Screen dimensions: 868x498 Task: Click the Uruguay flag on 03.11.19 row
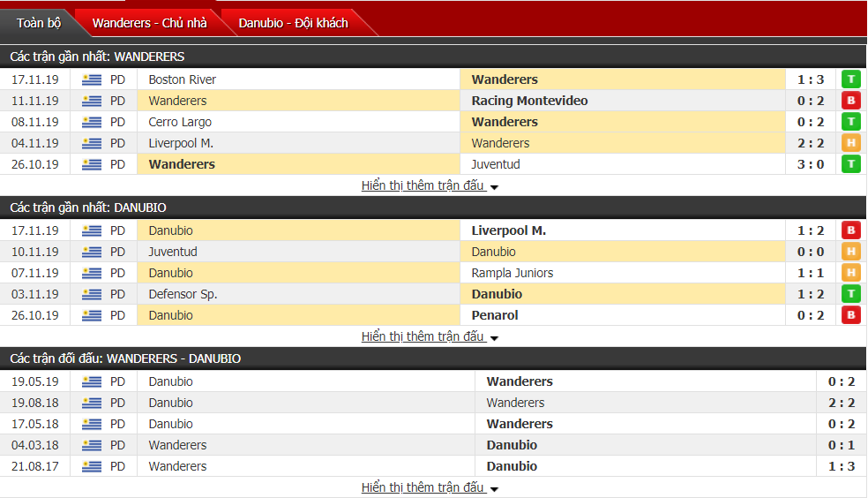point(92,294)
